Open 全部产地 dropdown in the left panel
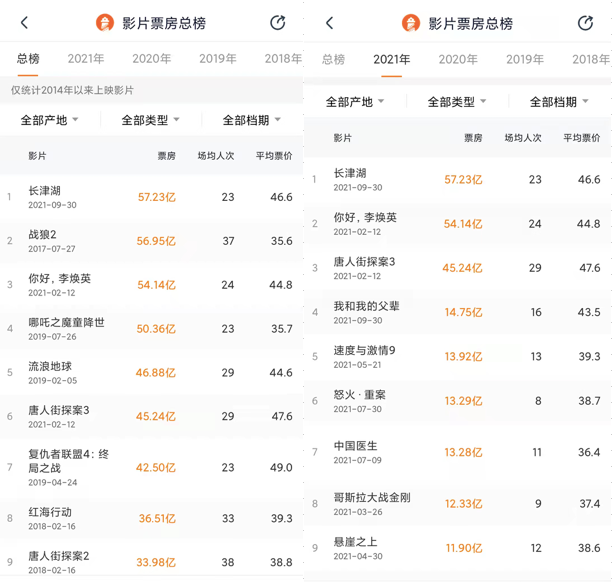 click(50, 120)
